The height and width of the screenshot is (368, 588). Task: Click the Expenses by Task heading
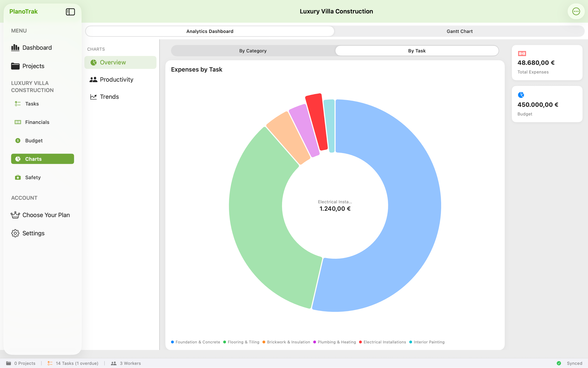point(197,69)
